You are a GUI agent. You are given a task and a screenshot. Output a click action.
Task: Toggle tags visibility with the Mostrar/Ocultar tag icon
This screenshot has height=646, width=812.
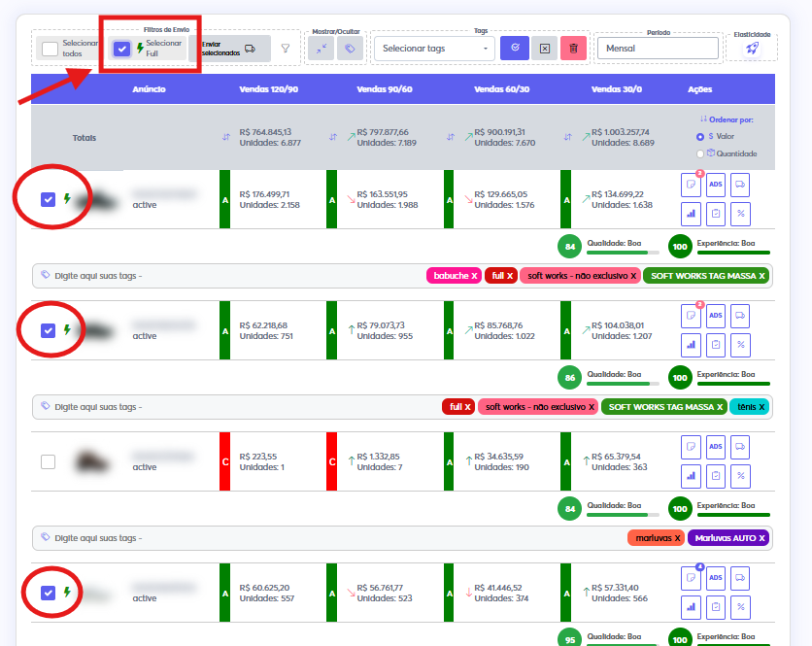click(350, 49)
